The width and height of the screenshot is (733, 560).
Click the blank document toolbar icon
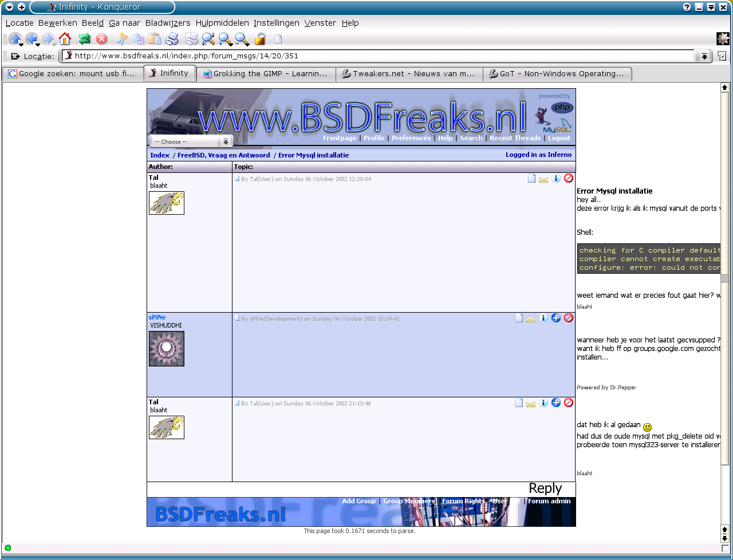[x=278, y=39]
